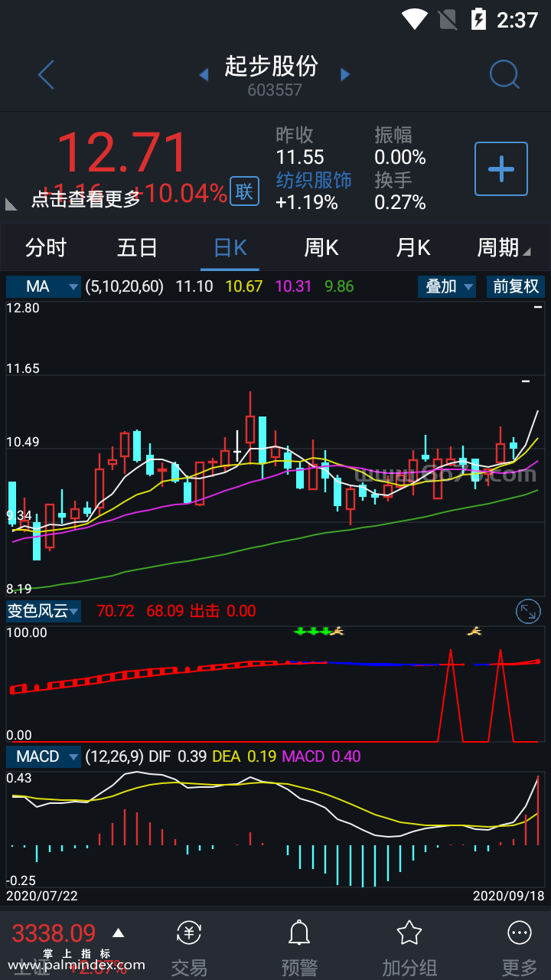Switch to the 分时 tab
The width and height of the screenshot is (551, 980).
click(46, 247)
